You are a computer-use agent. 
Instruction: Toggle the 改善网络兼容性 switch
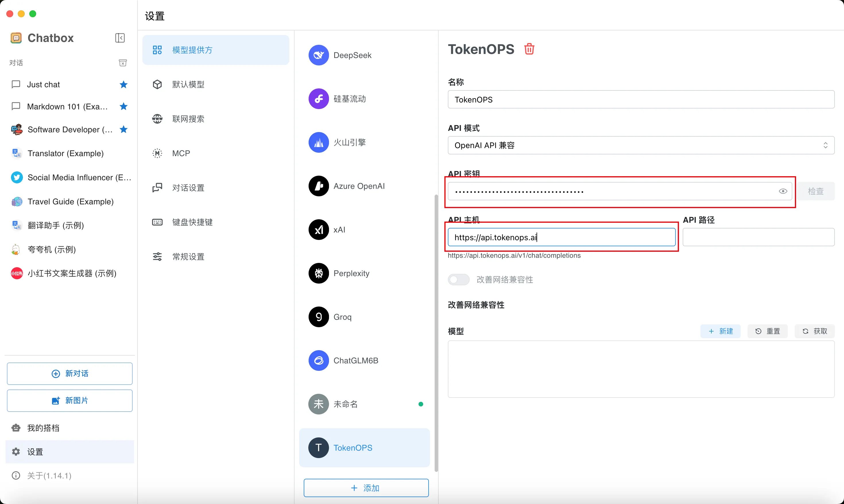(458, 280)
